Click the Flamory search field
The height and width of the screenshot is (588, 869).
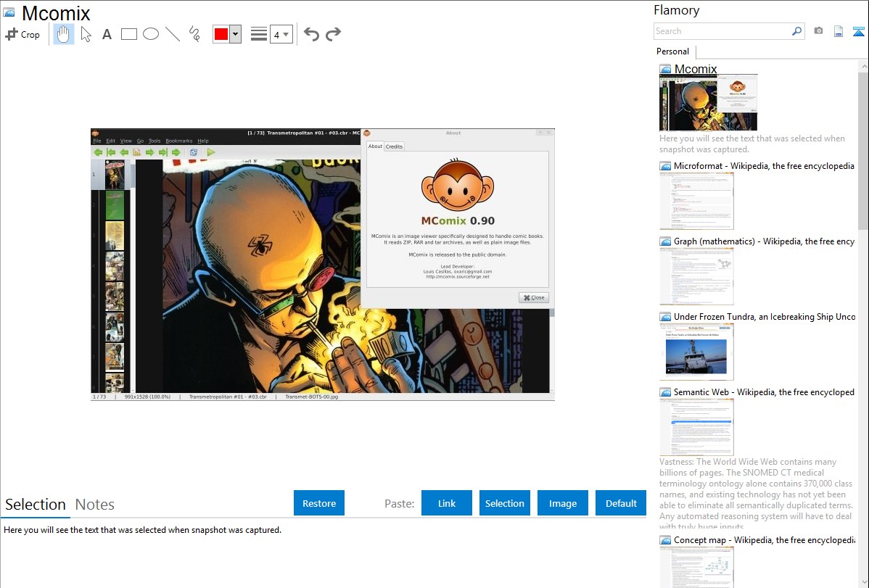click(722, 31)
